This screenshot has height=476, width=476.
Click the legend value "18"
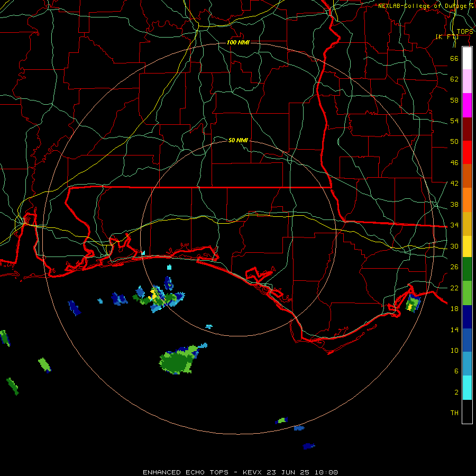454,309
